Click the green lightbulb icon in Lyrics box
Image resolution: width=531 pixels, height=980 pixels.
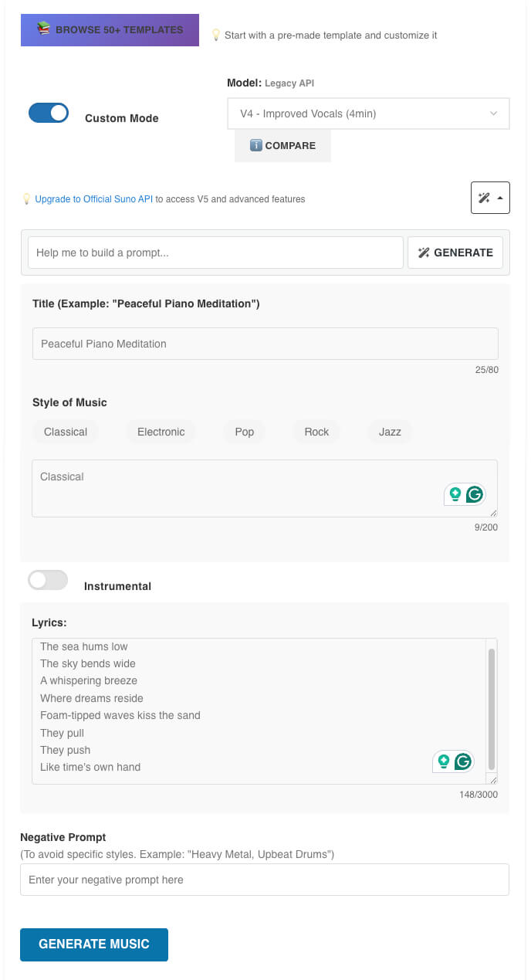(444, 762)
